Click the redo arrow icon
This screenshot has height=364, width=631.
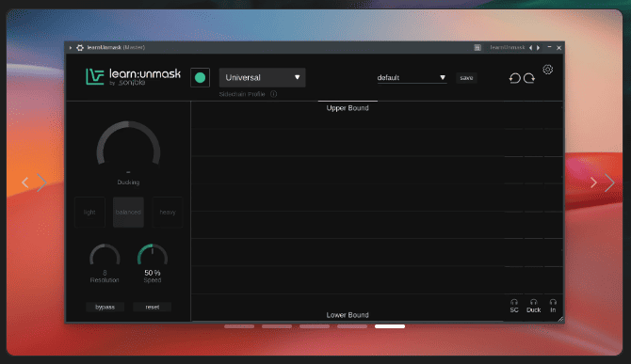click(529, 78)
